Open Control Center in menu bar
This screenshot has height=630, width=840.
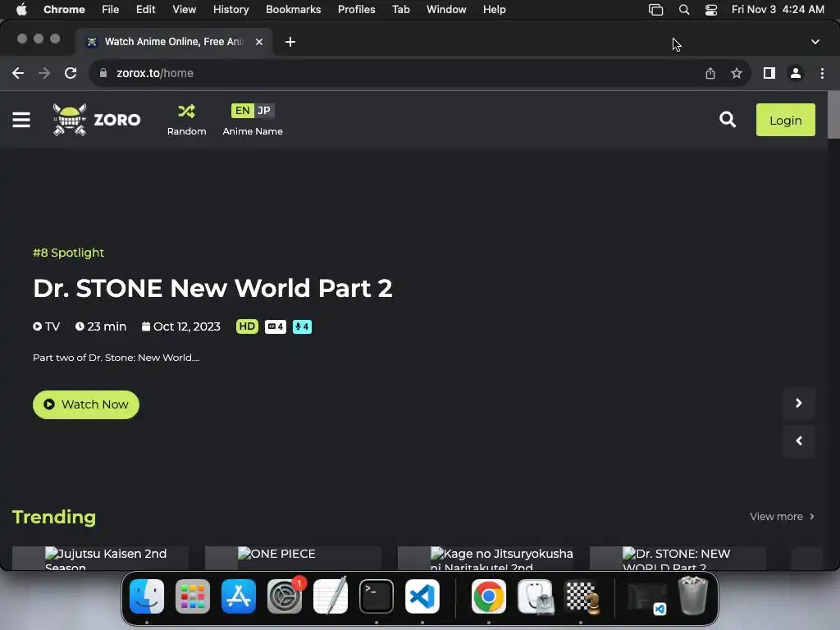(x=711, y=10)
